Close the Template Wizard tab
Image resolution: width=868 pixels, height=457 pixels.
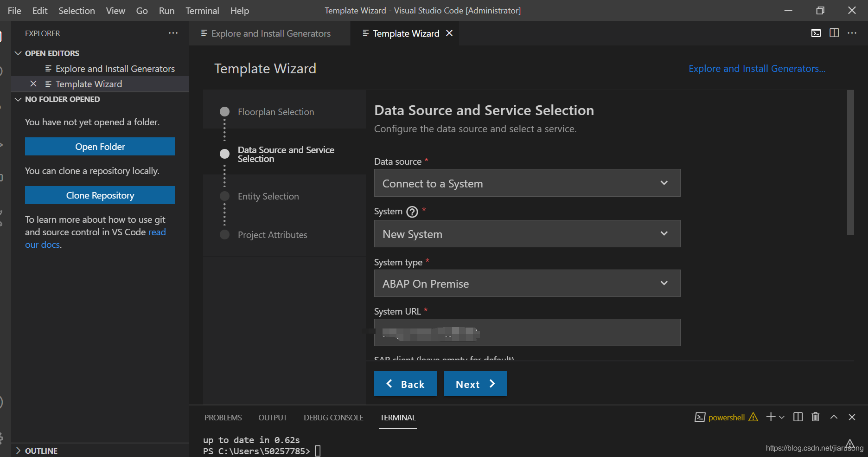(x=449, y=33)
